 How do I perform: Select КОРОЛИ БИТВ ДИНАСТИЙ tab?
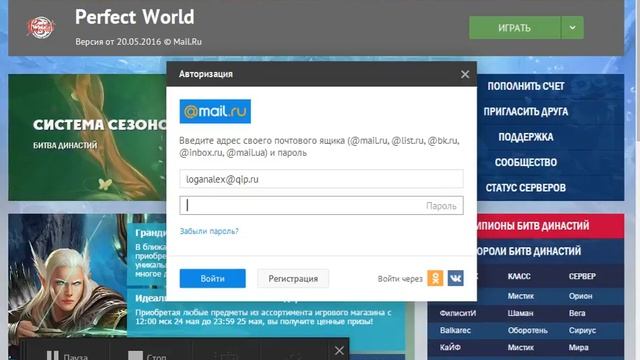[x=550, y=251]
